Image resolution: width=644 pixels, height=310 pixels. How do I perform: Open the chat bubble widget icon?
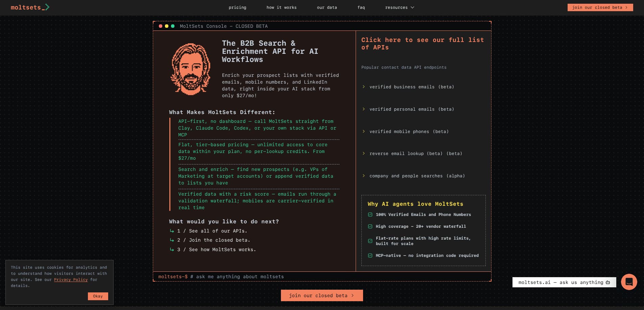click(629, 282)
